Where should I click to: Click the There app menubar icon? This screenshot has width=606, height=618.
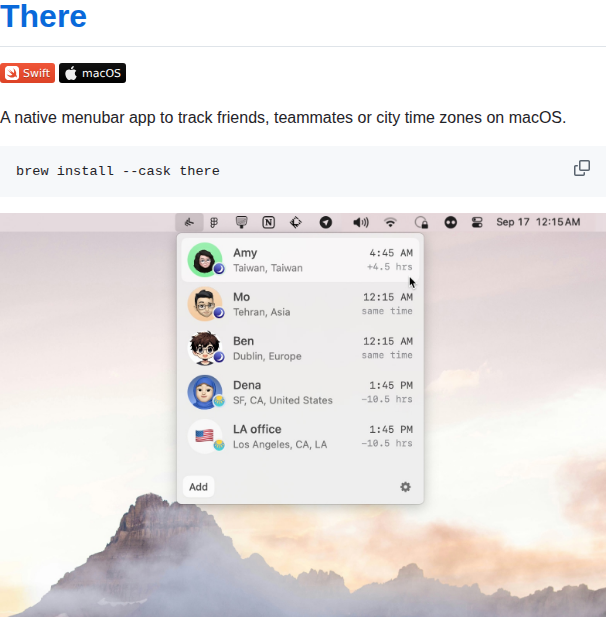[190, 222]
